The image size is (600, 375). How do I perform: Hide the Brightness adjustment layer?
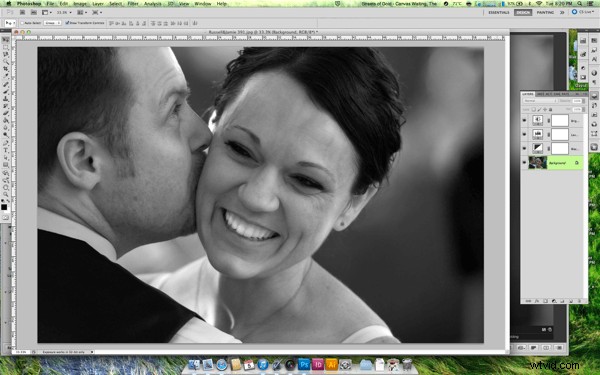524,120
